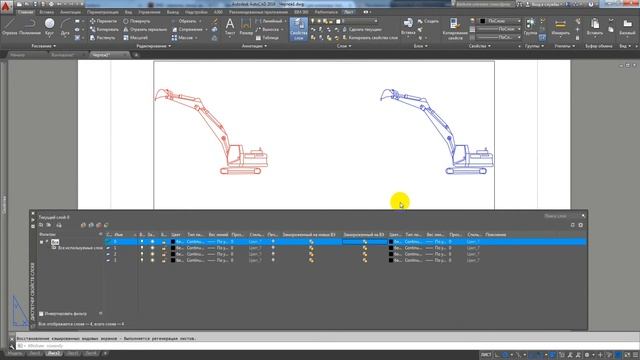The height and width of the screenshot is (360, 640).
Task: Click color swatch of layer 0
Action: (173, 242)
